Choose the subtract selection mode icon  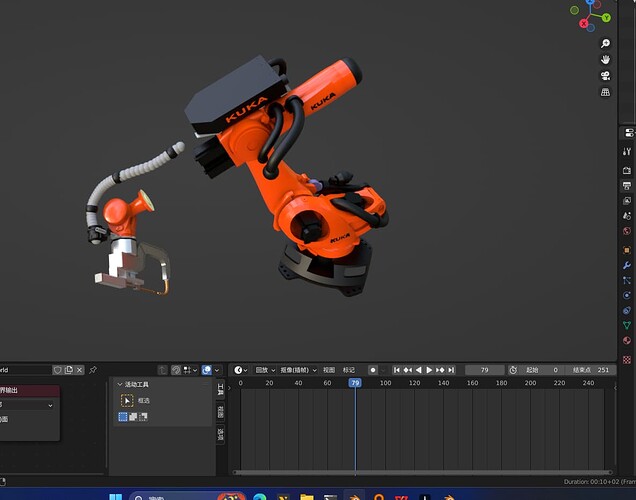coord(143,416)
